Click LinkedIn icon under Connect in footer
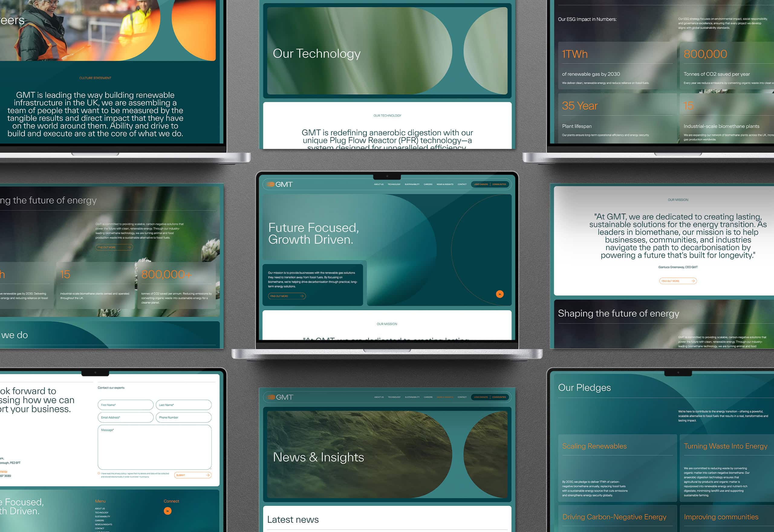The height and width of the screenshot is (532, 774). coord(168,511)
